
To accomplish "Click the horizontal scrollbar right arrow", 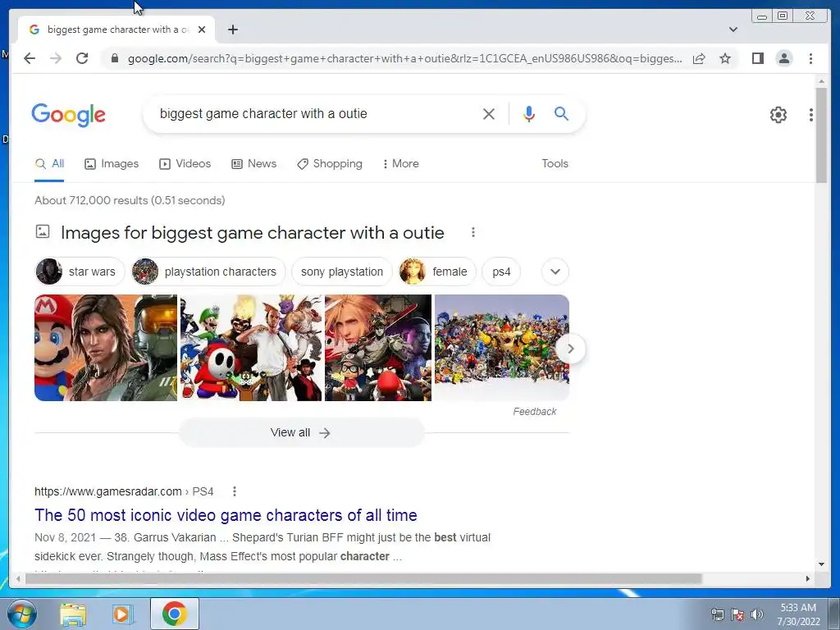I will (x=807, y=578).
